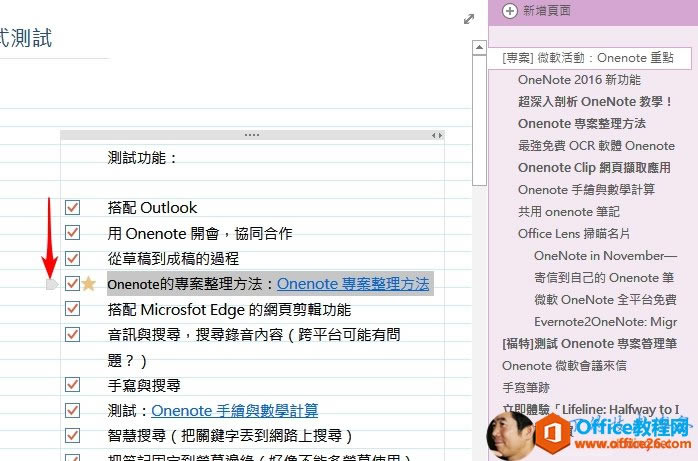Click the note container width arrows icon
The width and height of the screenshot is (698, 461).
[437, 135]
